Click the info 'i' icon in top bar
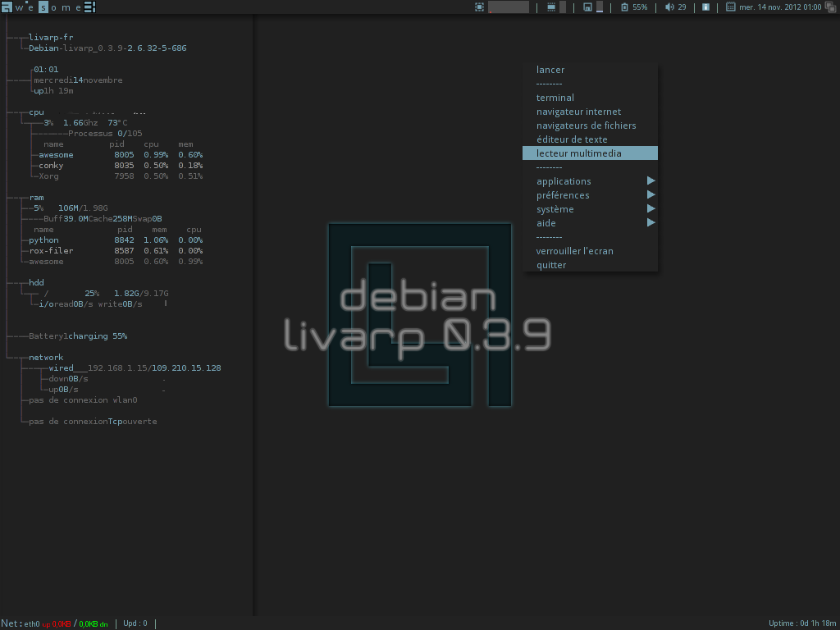840x630 pixels. 706,7
